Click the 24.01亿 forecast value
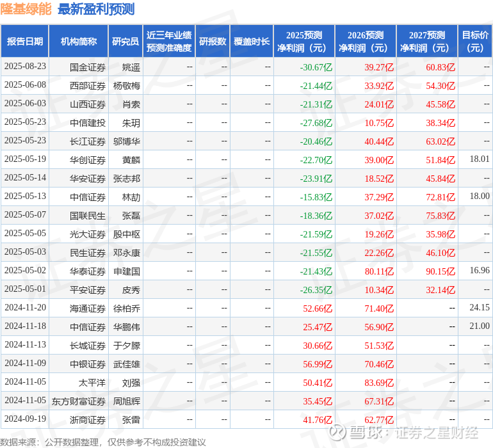 (379, 104)
